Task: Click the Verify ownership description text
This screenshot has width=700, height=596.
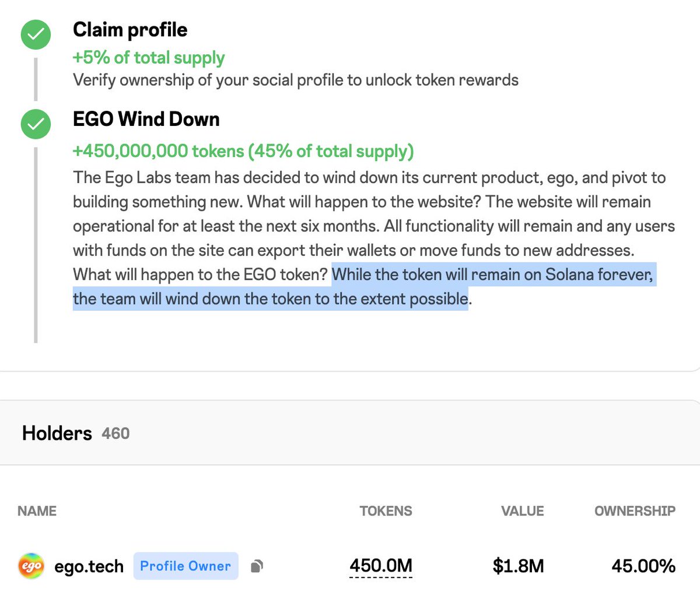Action: coord(295,80)
